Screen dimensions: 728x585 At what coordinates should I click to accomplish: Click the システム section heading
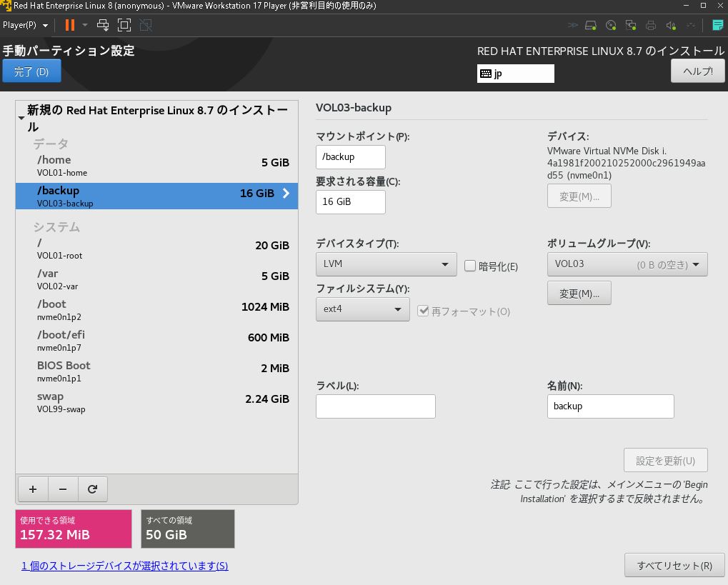pos(56,227)
